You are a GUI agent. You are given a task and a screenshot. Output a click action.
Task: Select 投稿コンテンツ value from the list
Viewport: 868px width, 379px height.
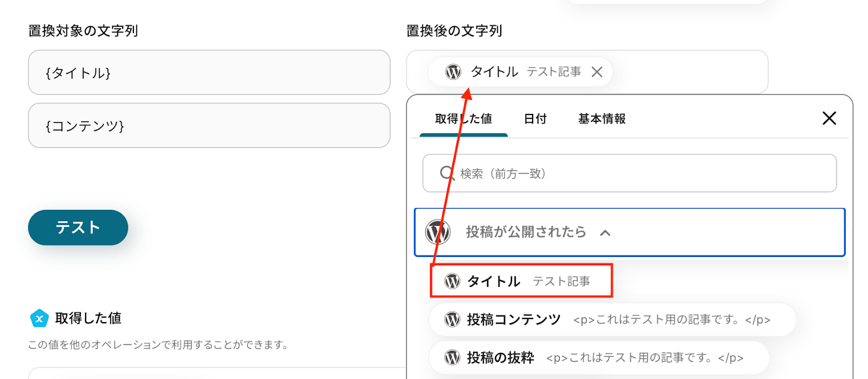(x=612, y=319)
